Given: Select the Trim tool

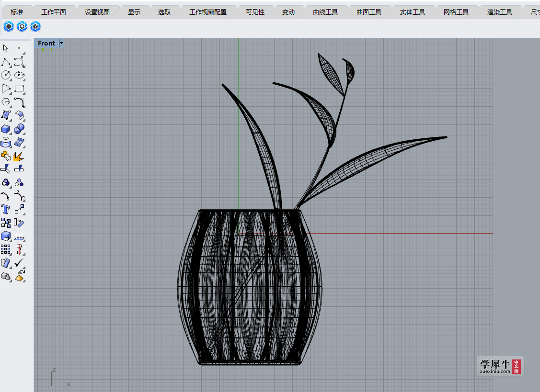Looking at the screenshot, I should (x=6, y=168).
